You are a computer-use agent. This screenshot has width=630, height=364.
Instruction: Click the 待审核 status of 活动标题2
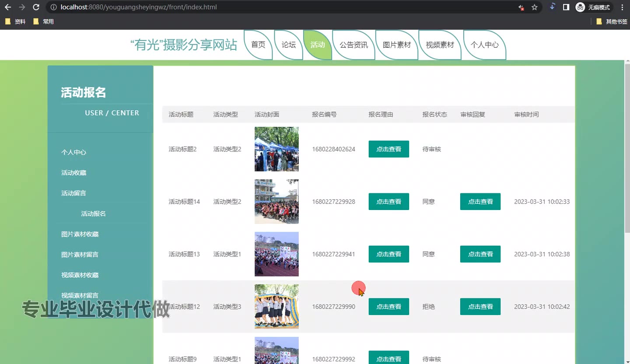pos(432,149)
